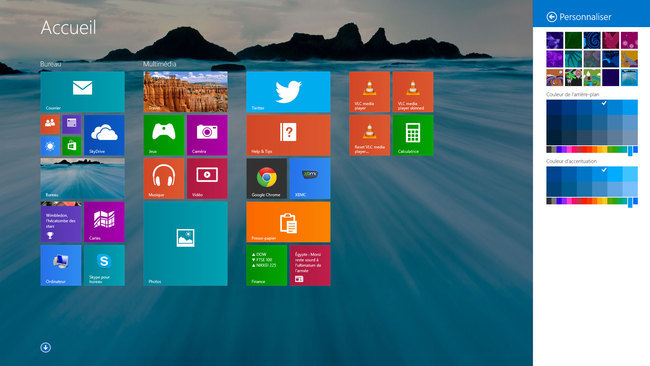Show all apps with the down arrow
The height and width of the screenshot is (366, 650).
point(46,347)
